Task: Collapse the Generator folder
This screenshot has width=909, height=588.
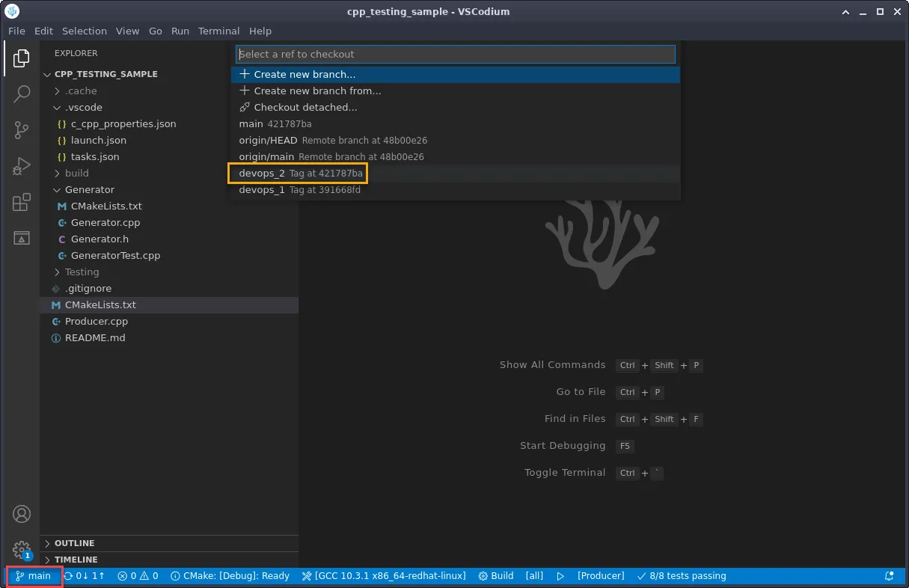Action: click(x=89, y=190)
